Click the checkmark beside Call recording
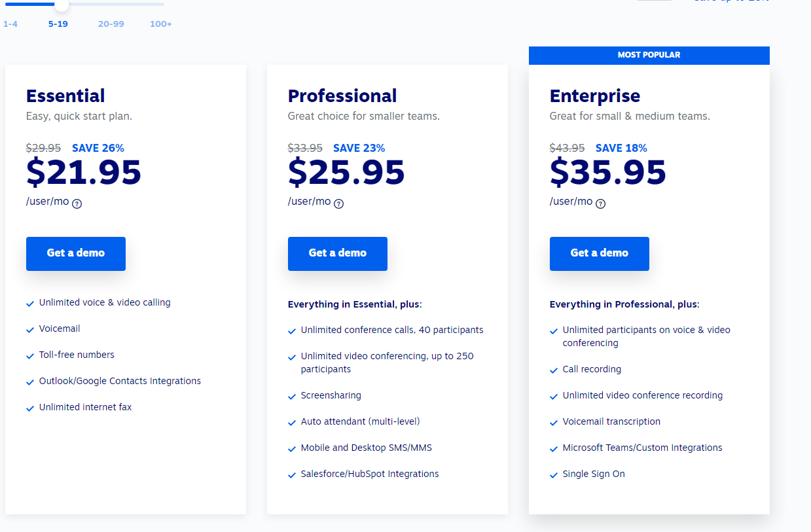The image size is (811, 532). coord(554,370)
